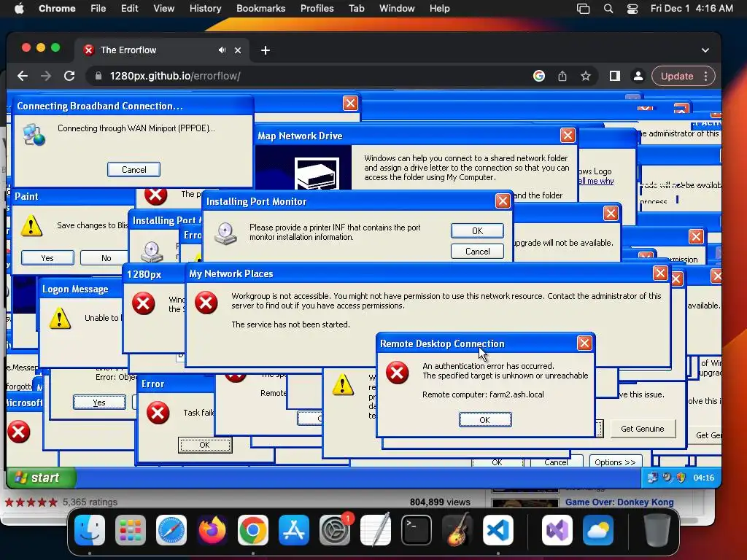Image resolution: width=747 pixels, height=560 pixels.
Task: Close the Map Network Drive dialog
Action: tap(568, 135)
